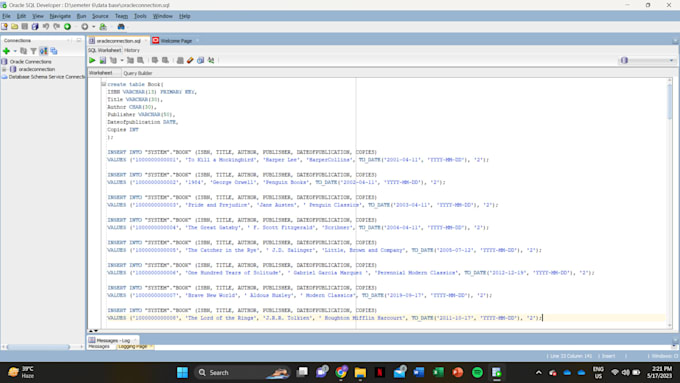680x383 pixels.
Task: Click the Commit icon in worksheet toolbar
Action: [155, 60]
